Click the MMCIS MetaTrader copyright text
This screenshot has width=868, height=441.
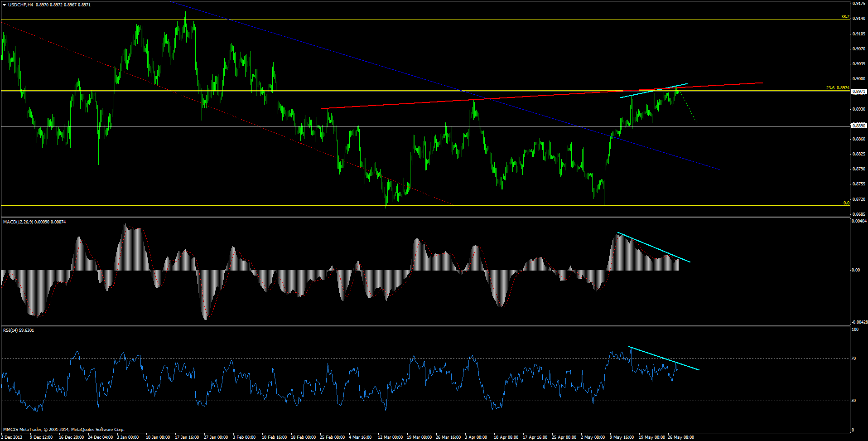64,429
